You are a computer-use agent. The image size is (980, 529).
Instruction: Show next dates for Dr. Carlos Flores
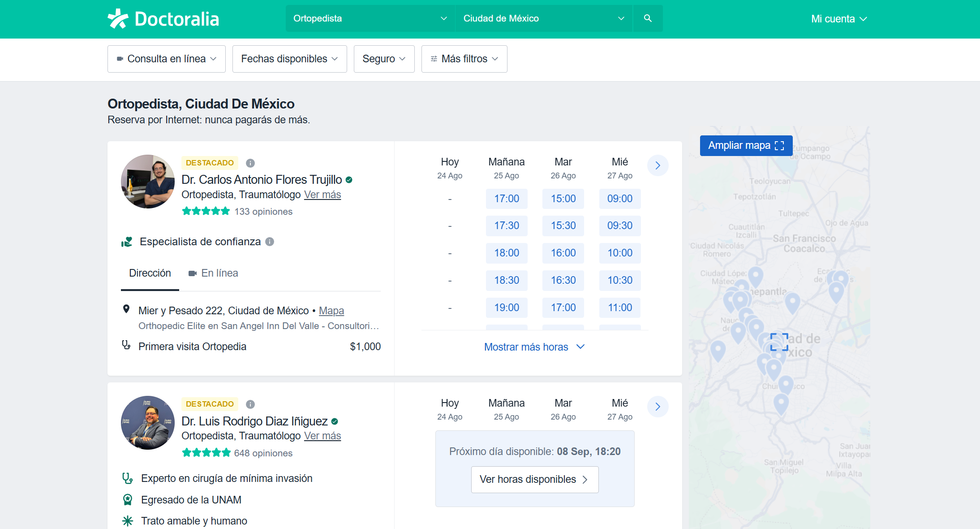coord(658,165)
